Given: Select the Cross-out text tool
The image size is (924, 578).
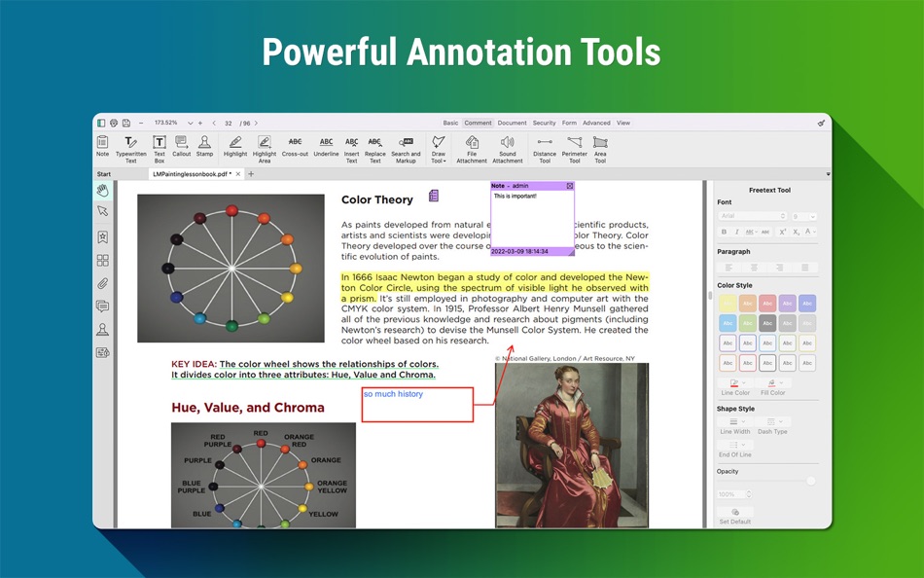Looking at the screenshot, I should pyautogui.click(x=295, y=146).
